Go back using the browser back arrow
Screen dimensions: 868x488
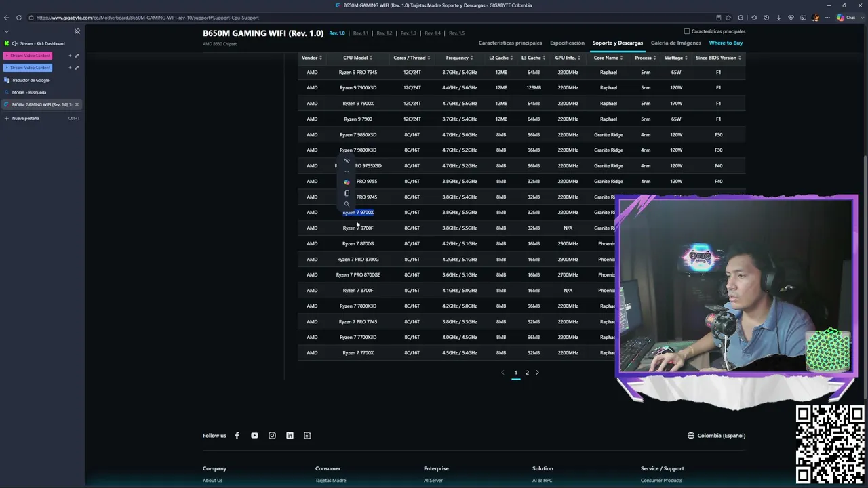7,18
